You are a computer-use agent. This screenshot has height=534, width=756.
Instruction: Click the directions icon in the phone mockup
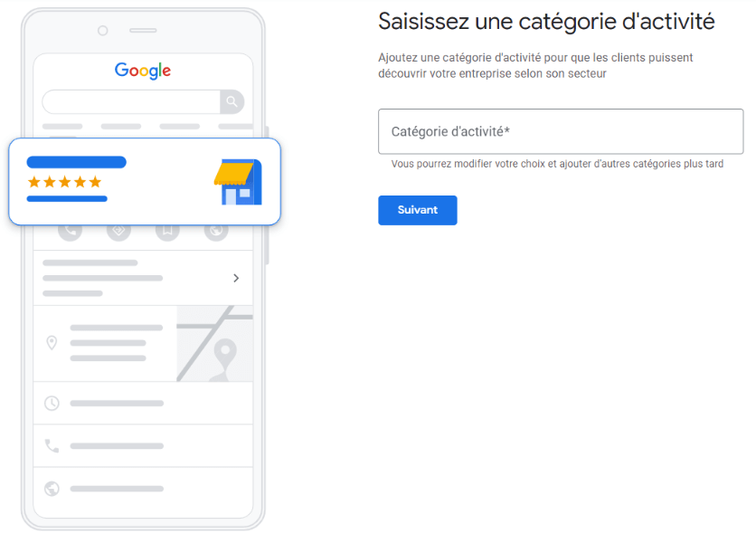click(x=118, y=232)
